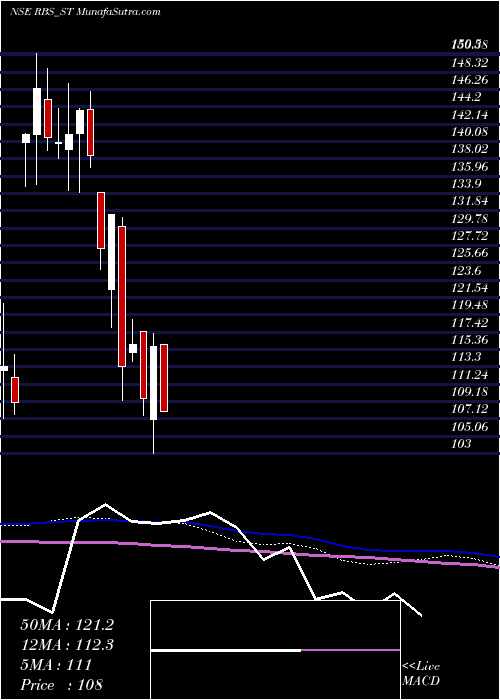Image resolution: width=500 pixels, height=700 pixels.
Task: Click the 133.9 price label
Action: point(466,184)
